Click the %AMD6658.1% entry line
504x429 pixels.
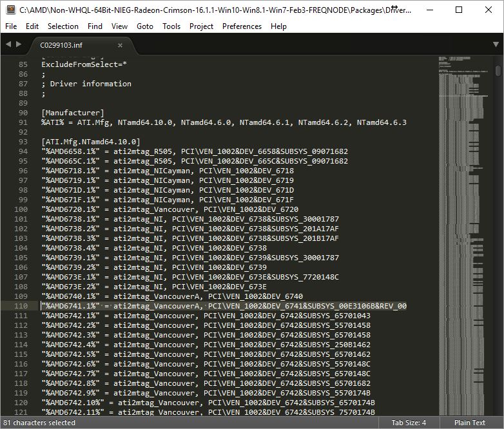(x=195, y=151)
